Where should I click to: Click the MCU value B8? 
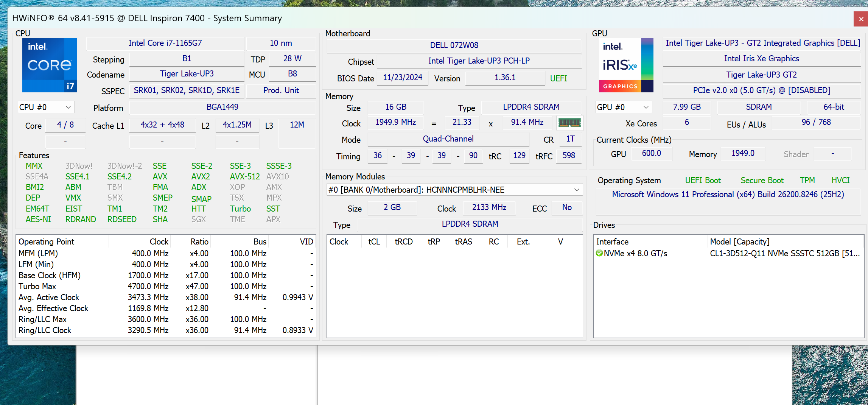pyautogui.click(x=292, y=74)
